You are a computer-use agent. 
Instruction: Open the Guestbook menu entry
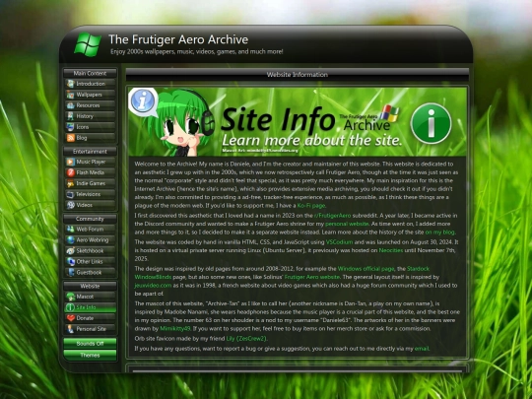pyautogui.click(x=91, y=273)
